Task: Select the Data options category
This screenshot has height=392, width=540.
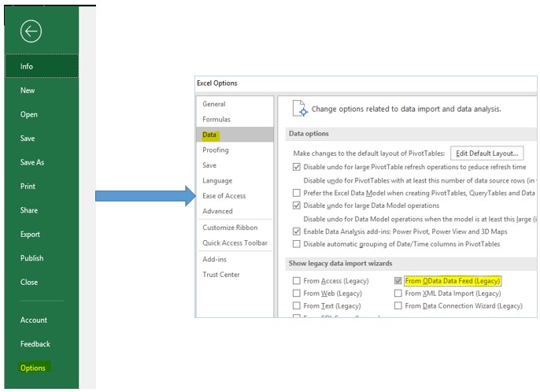Action: [x=235, y=135]
